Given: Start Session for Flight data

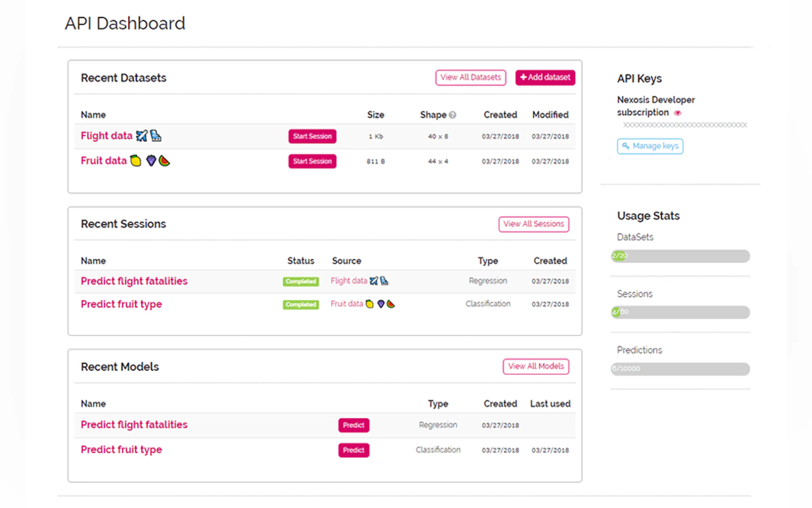Looking at the screenshot, I should point(312,136).
